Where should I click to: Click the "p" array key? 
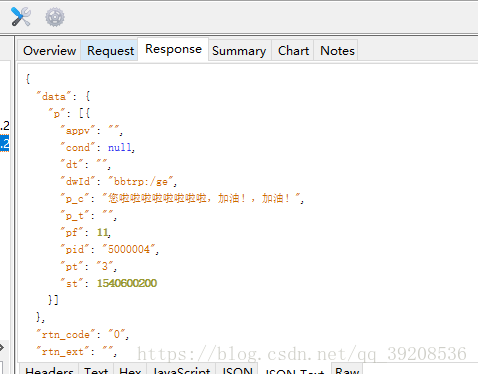56,114
